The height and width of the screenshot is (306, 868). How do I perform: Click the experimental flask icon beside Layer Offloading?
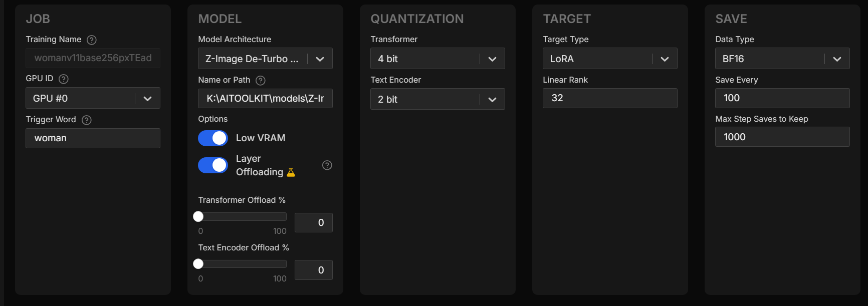(291, 172)
